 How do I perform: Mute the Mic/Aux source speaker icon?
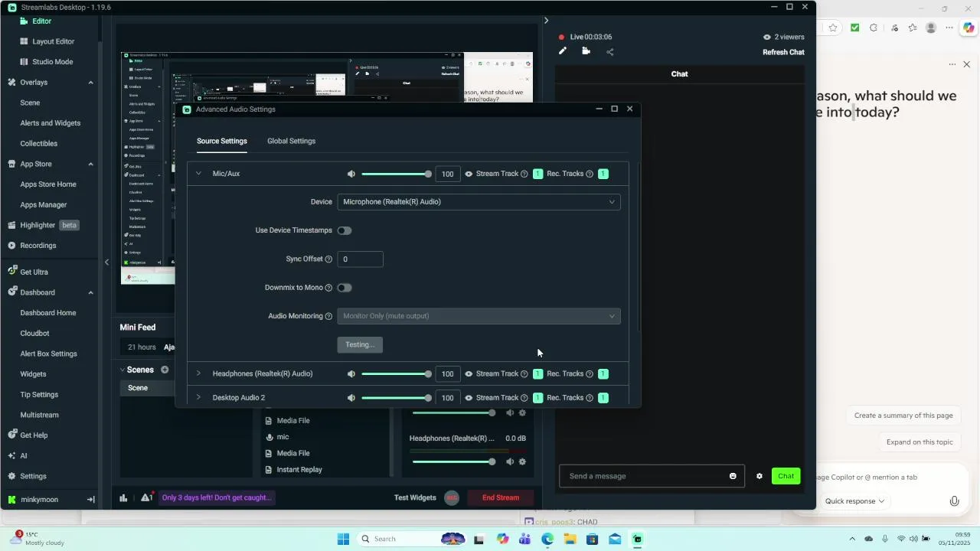(351, 174)
